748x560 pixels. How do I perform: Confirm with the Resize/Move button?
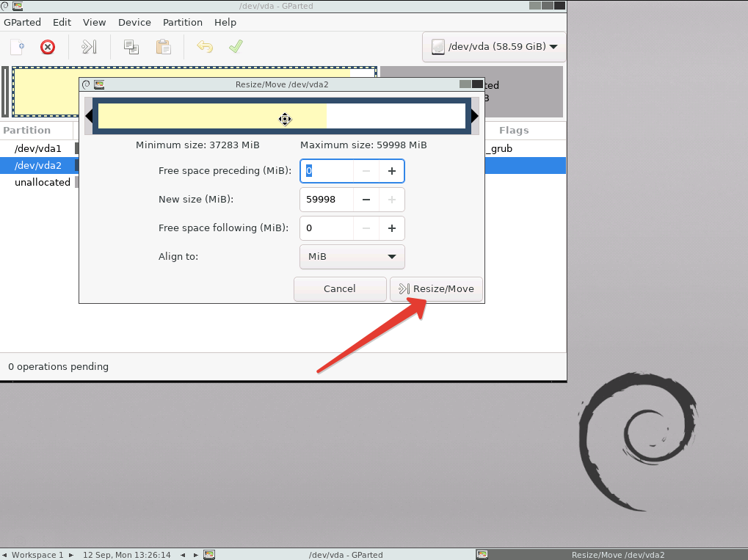[x=436, y=288]
